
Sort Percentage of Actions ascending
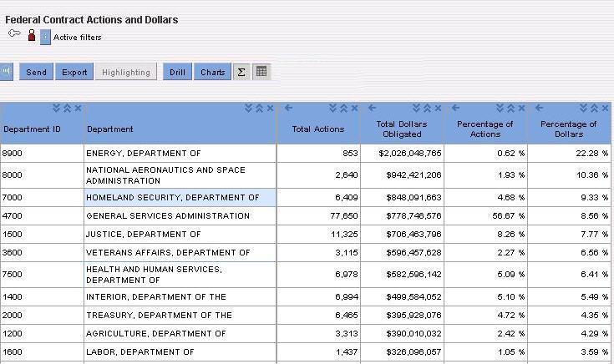[x=510, y=108]
